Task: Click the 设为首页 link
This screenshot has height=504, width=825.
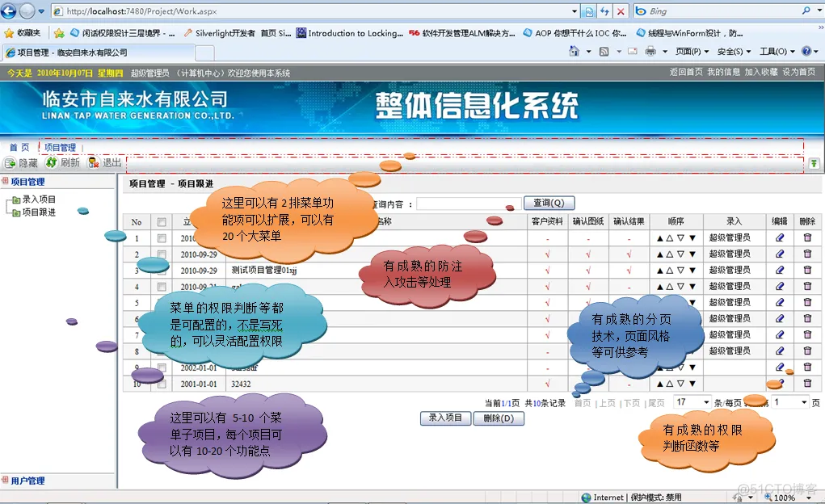Action: click(x=798, y=72)
